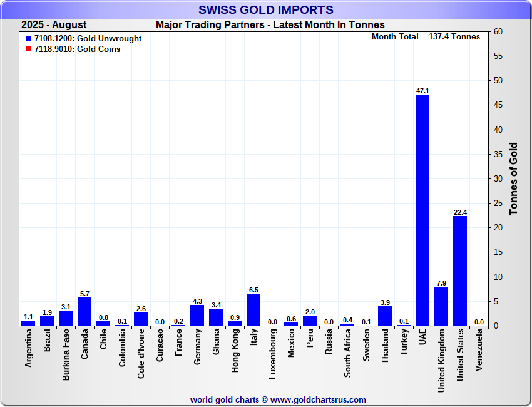Select the Canada bar showing 5.7
532x407 pixels.
point(84,311)
